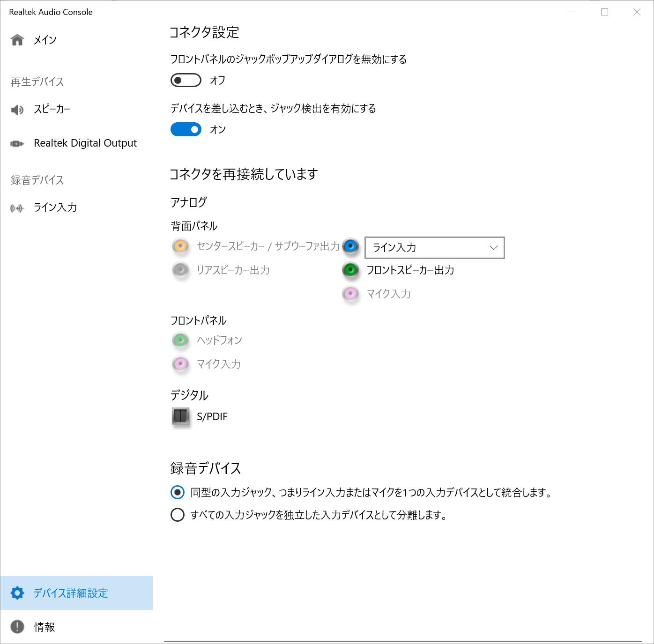This screenshot has height=644, width=654.
Task: Click the フロントスピーカー出力 label
Action: (410, 270)
